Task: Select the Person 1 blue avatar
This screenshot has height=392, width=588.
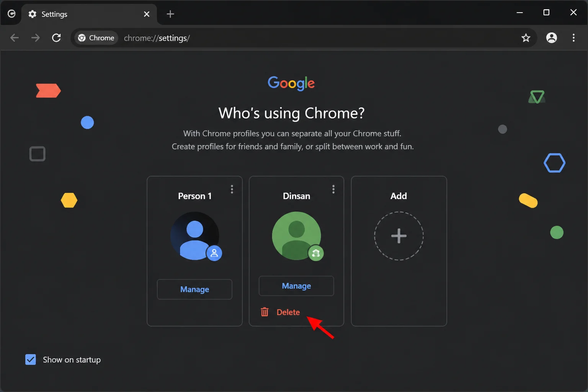Action: 195,236
